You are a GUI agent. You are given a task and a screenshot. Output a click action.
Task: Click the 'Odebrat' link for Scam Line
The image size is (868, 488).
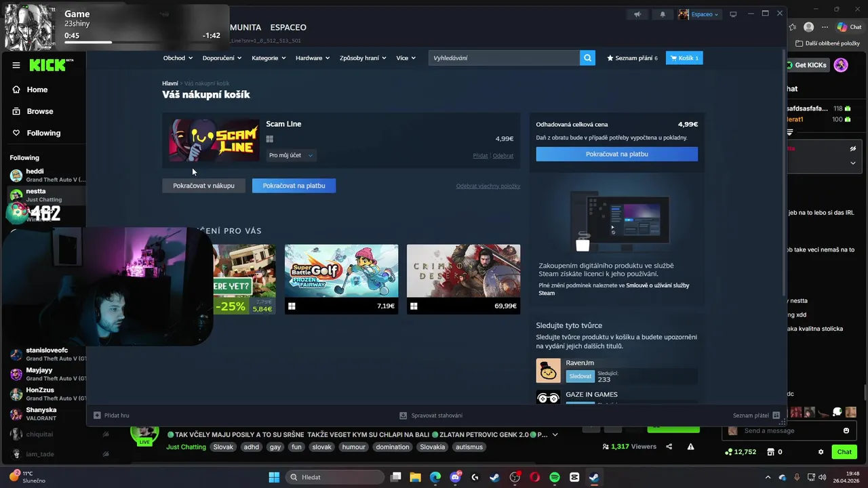point(503,156)
